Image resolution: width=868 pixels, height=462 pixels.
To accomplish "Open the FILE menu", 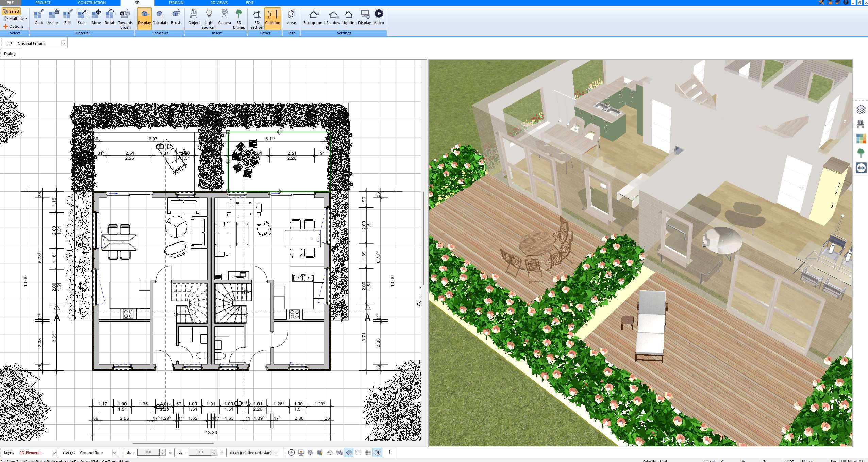I will coord(10,3).
